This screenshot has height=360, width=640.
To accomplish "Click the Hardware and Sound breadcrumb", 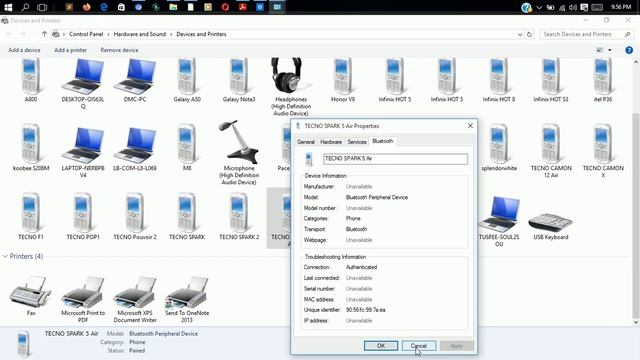I will [140, 34].
